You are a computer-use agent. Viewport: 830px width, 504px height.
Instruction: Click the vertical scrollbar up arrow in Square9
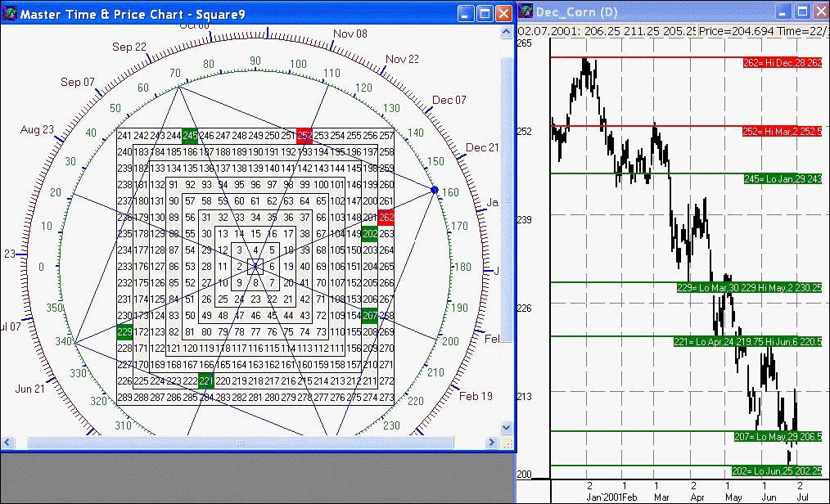(507, 30)
